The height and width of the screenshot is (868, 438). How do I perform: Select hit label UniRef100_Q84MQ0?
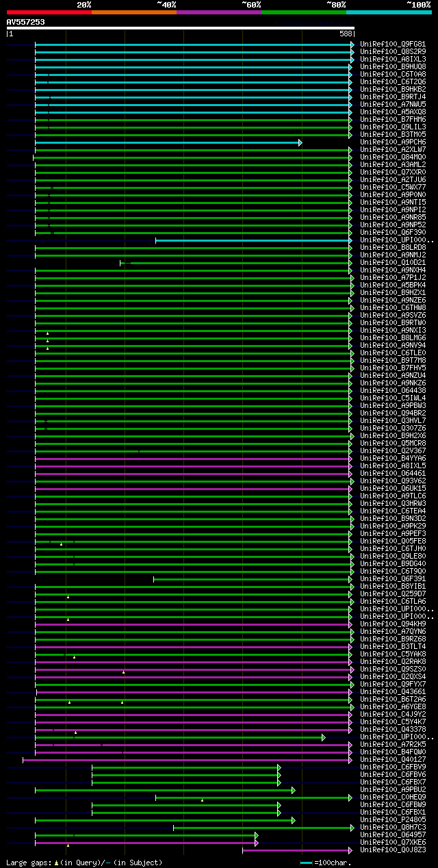tap(393, 157)
